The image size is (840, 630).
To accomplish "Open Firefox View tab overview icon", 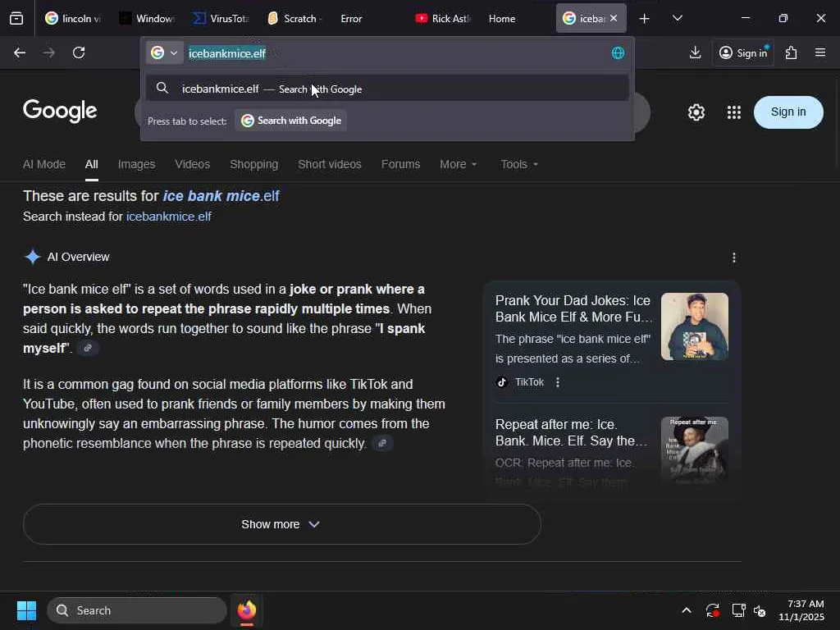I will 16,18.
